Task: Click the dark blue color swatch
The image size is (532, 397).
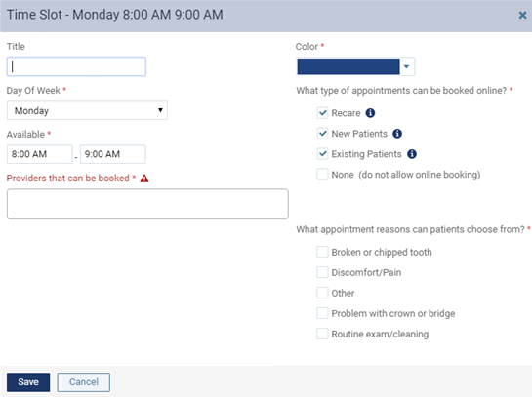Action: point(348,66)
